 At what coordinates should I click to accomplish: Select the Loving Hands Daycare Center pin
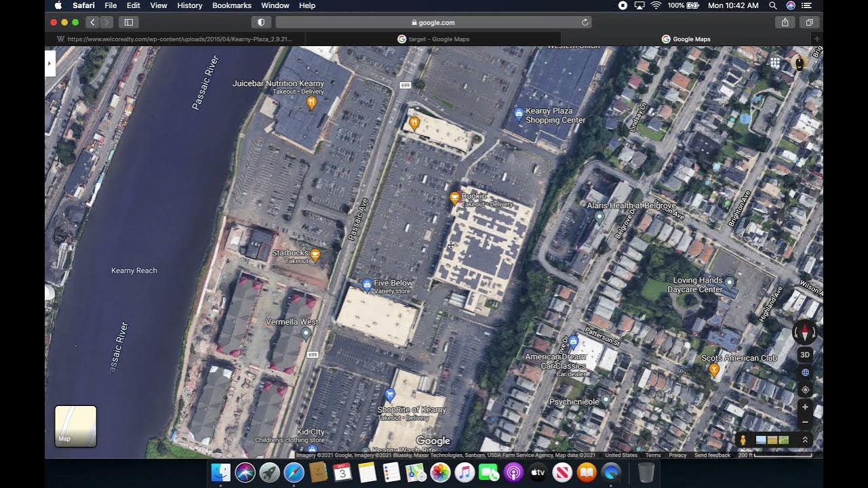click(x=730, y=282)
